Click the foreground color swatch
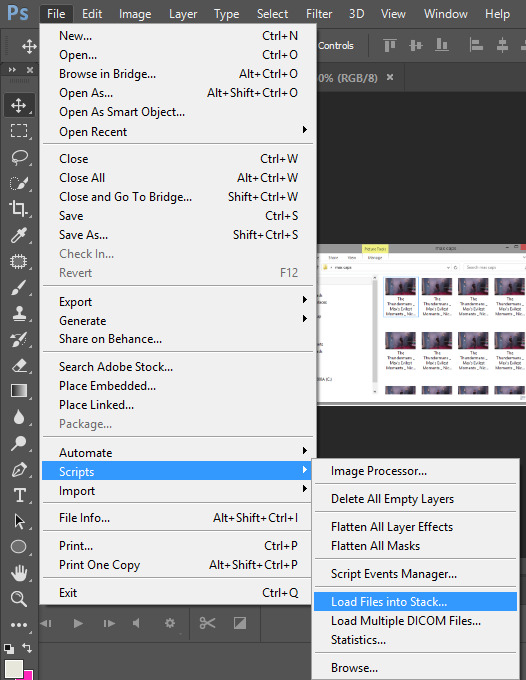This screenshot has height=680, width=526. [x=13, y=668]
